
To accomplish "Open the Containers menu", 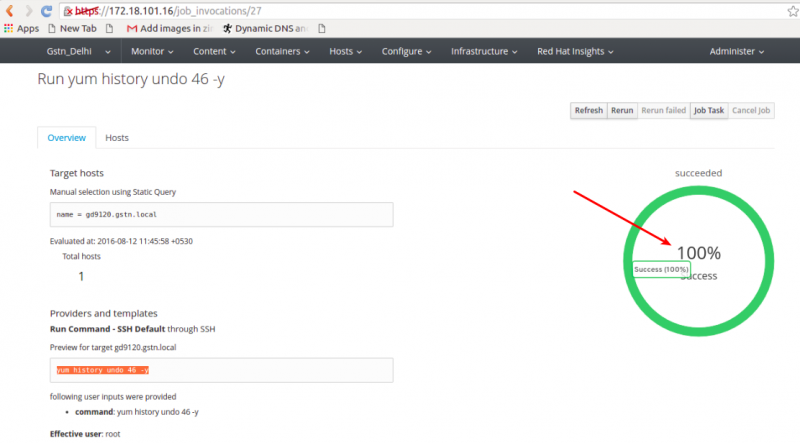I will click(282, 51).
